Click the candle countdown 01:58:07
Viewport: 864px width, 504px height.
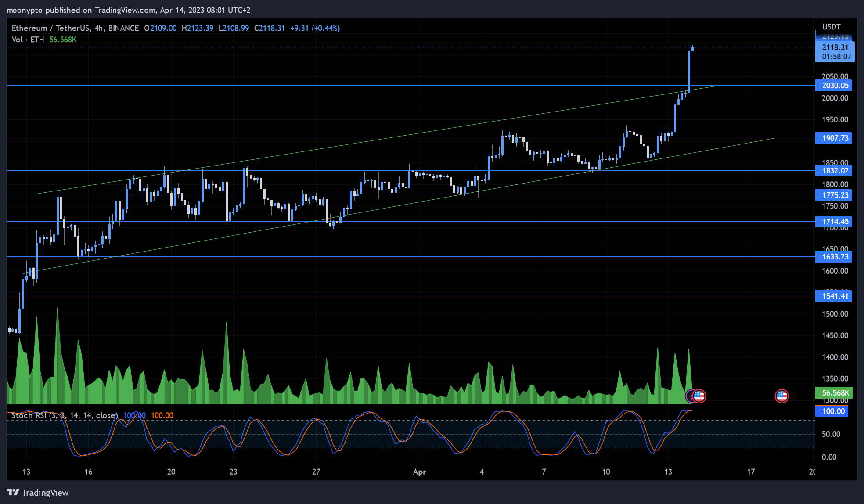[836, 57]
